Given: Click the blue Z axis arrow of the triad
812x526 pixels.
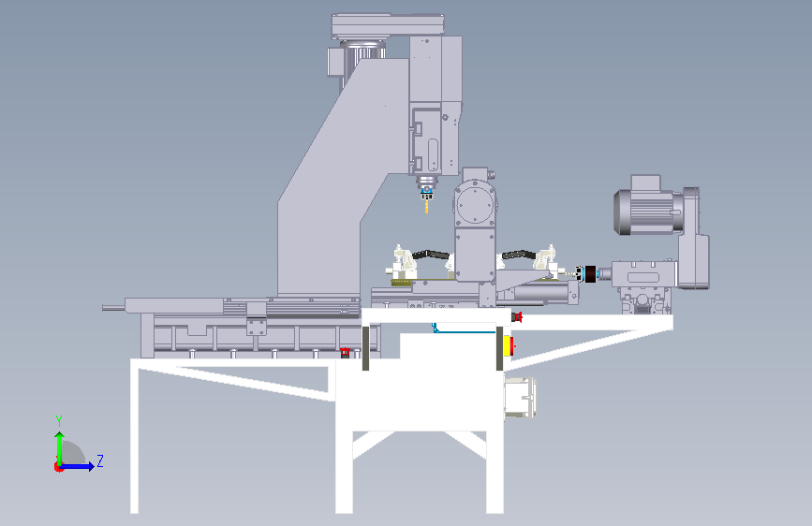Looking at the screenshot, I should click(78, 466).
